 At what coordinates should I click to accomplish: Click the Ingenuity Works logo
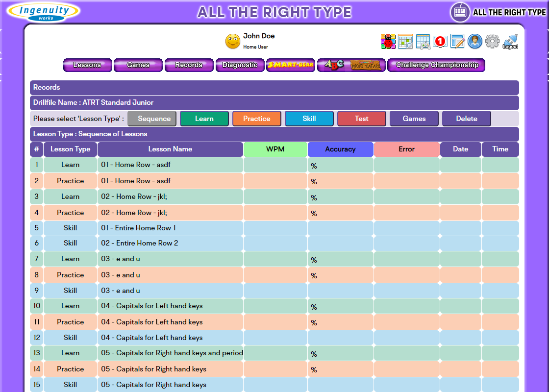point(44,12)
